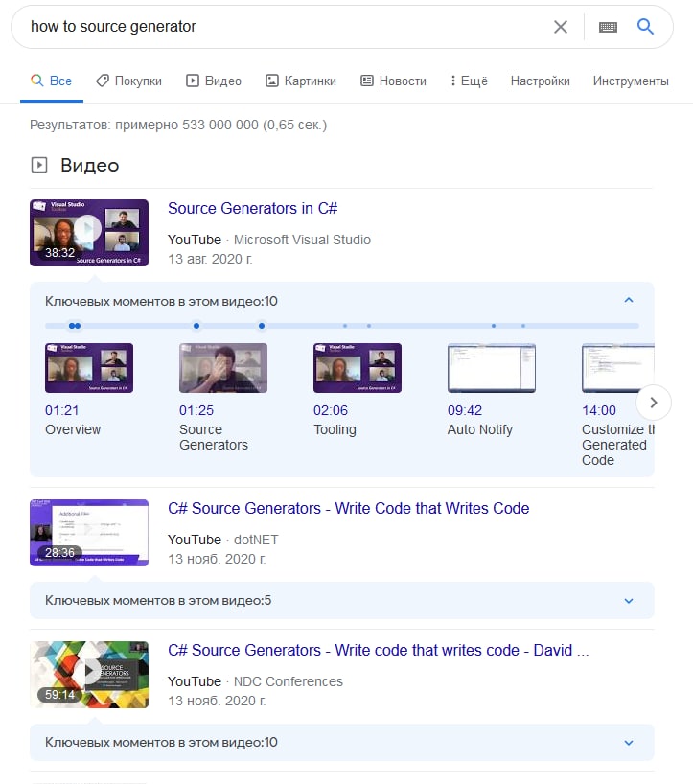
Task: Click the 13 авг. 2020 г. date
Action: [211, 259]
